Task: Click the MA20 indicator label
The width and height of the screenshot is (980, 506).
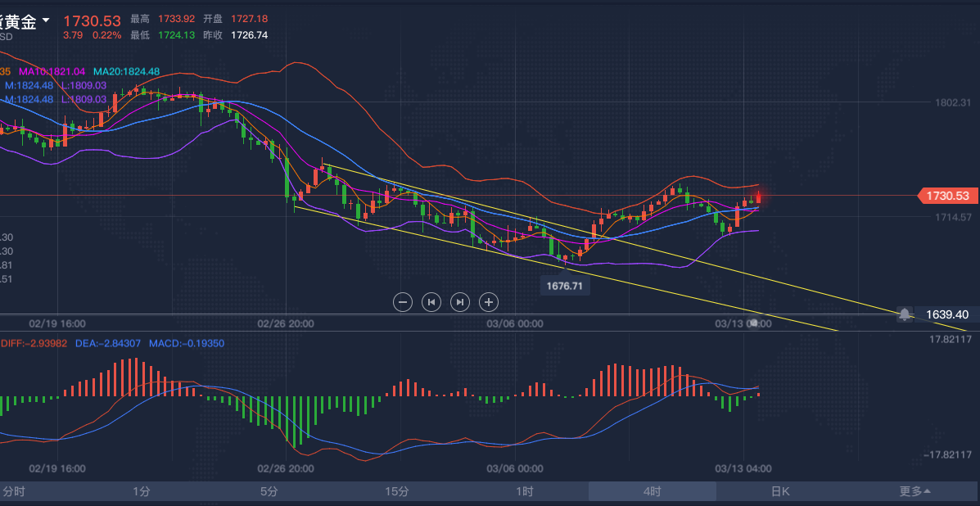Action: point(126,72)
